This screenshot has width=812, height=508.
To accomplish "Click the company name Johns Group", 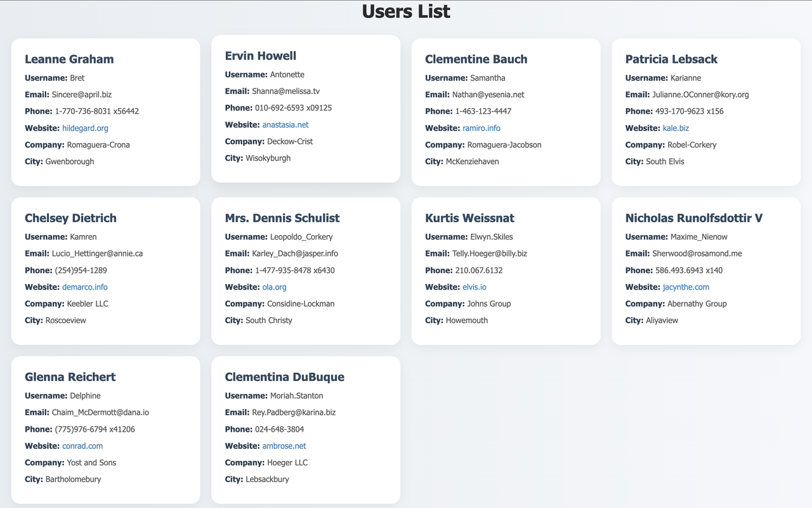I will point(489,304).
